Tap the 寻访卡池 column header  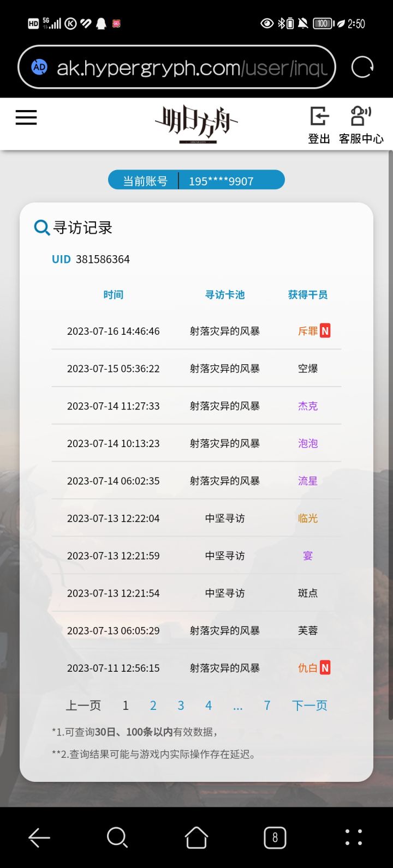[225, 295]
